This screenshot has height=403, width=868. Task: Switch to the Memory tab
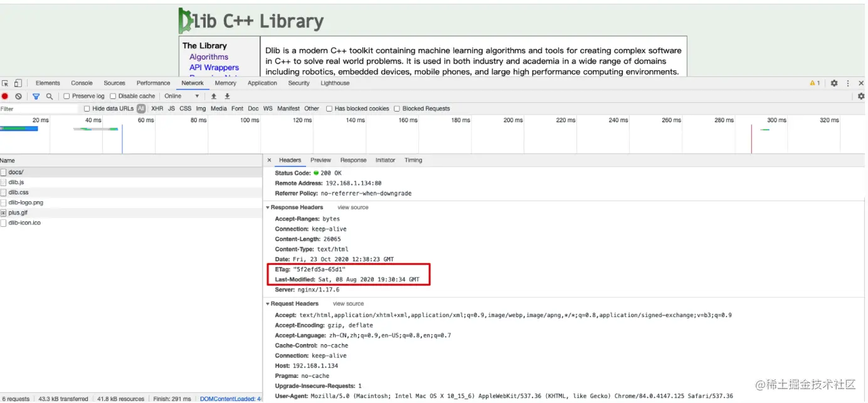225,83
